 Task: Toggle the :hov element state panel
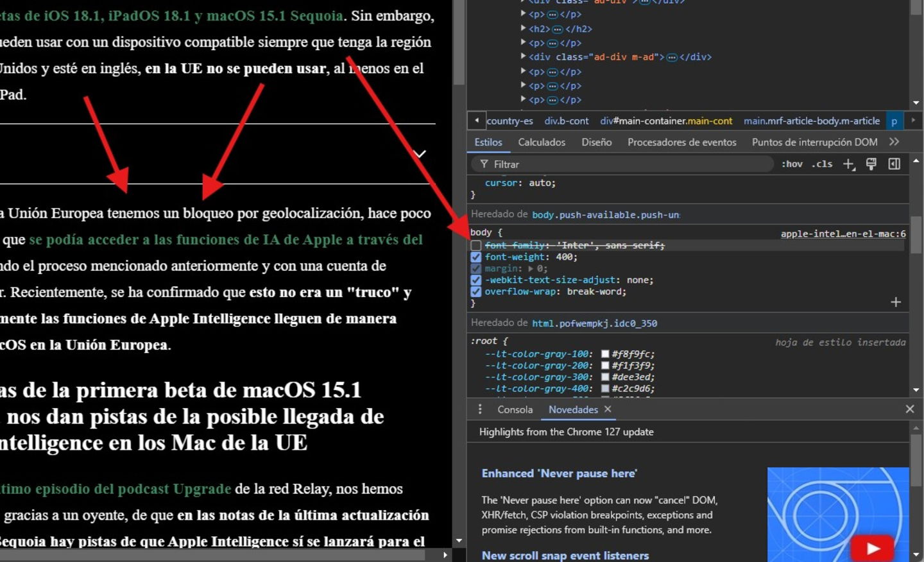click(792, 164)
